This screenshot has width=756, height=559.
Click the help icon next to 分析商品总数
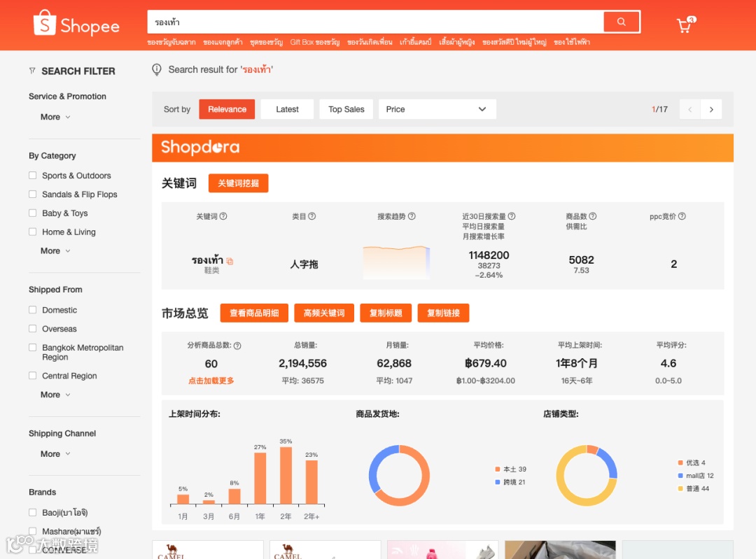tap(237, 346)
